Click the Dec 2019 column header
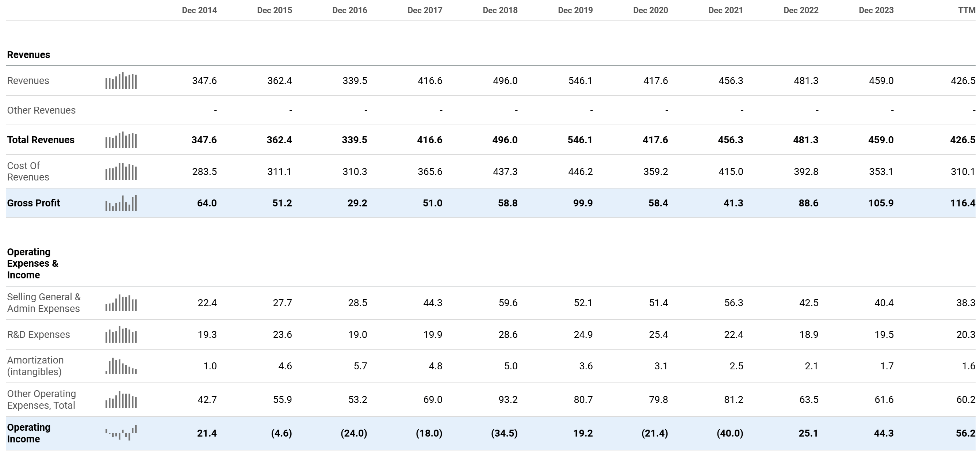980x453 pixels. 575,10
